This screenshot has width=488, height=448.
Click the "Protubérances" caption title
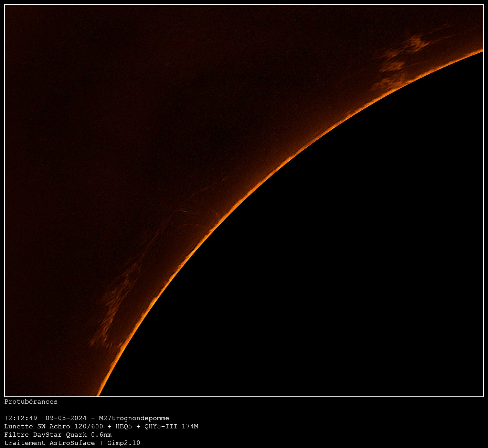[31, 402]
